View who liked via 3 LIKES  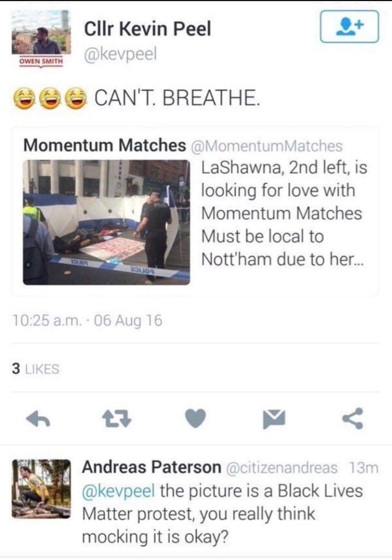(x=36, y=369)
